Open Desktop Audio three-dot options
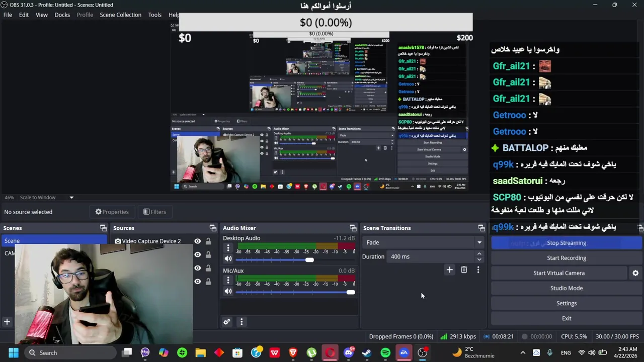The width and height of the screenshot is (644, 362). [228, 248]
